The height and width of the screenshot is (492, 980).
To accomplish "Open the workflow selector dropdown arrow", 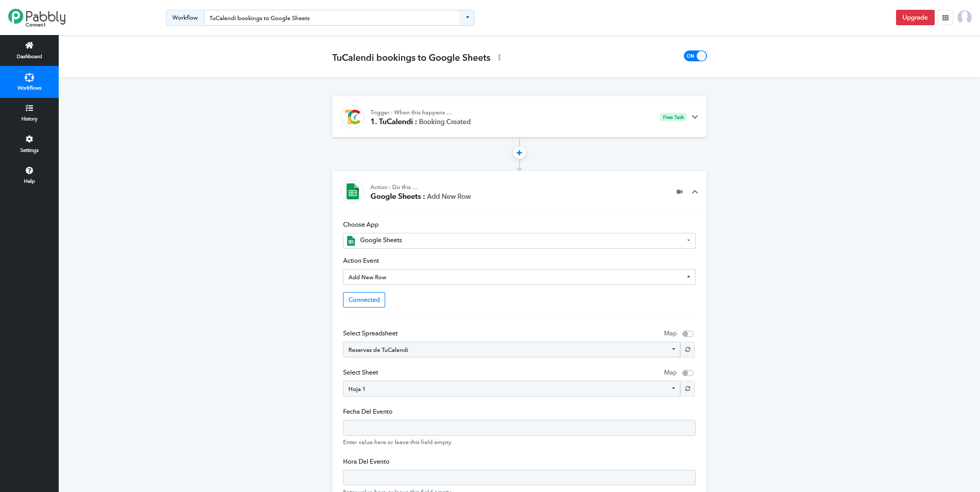I will pyautogui.click(x=467, y=18).
